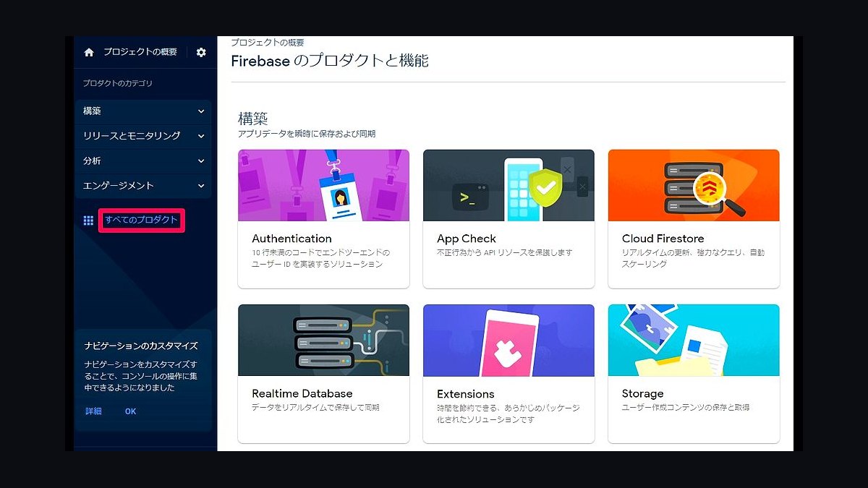Image resolution: width=868 pixels, height=488 pixels.
Task: Open the Authentication card illustration
Action: (323, 185)
